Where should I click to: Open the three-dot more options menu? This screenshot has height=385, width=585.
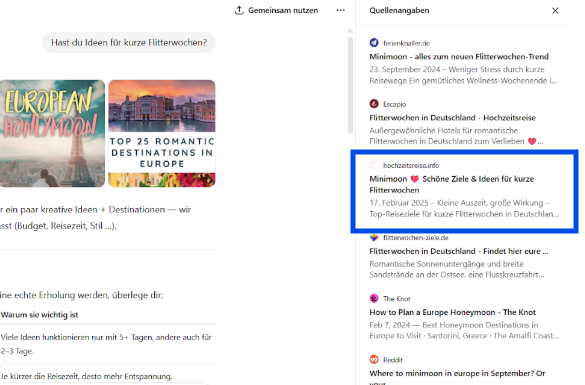(x=340, y=10)
